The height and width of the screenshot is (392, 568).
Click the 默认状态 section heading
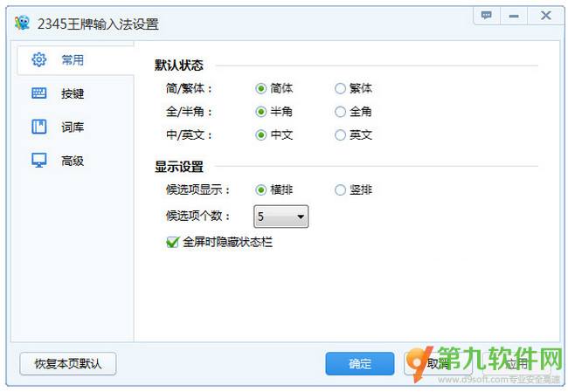(x=179, y=65)
